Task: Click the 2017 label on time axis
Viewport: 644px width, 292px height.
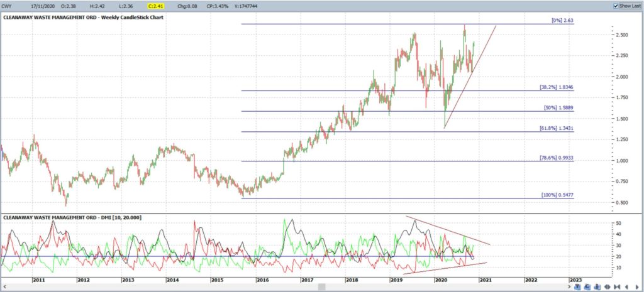Action: click(307, 279)
